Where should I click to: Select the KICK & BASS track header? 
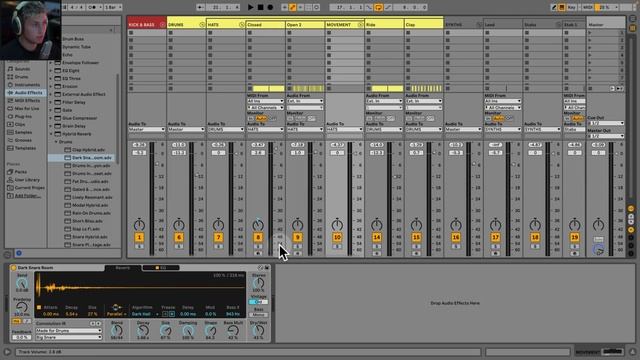pyautogui.click(x=143, y=24)
